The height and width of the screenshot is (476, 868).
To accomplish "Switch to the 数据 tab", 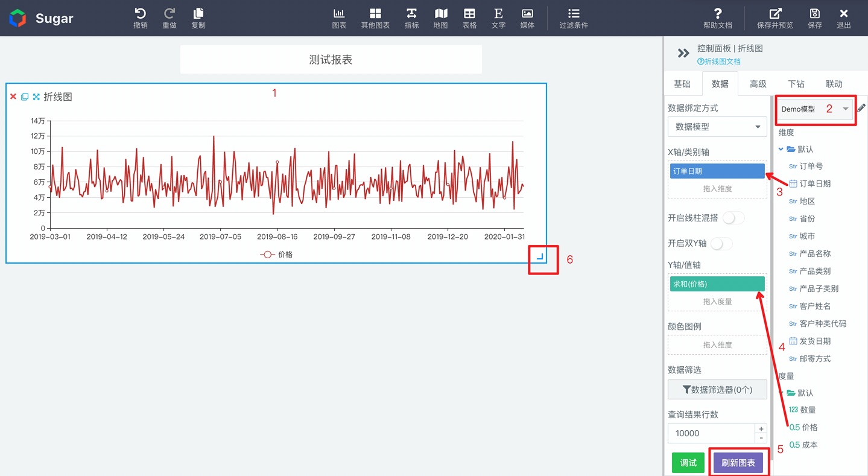I will click(x=720, y=84).
